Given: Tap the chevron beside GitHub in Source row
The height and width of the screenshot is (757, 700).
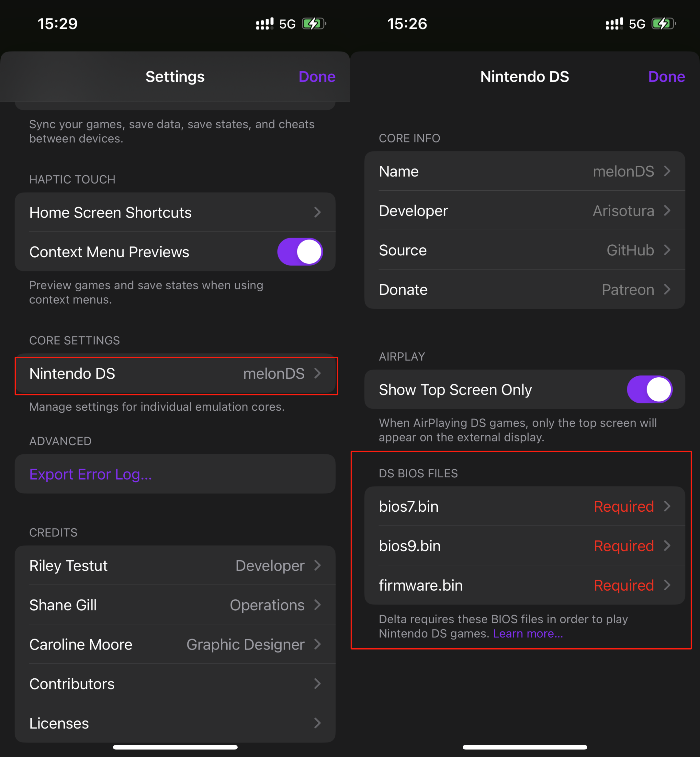Looking at the screenshot, I should (667, 250).
